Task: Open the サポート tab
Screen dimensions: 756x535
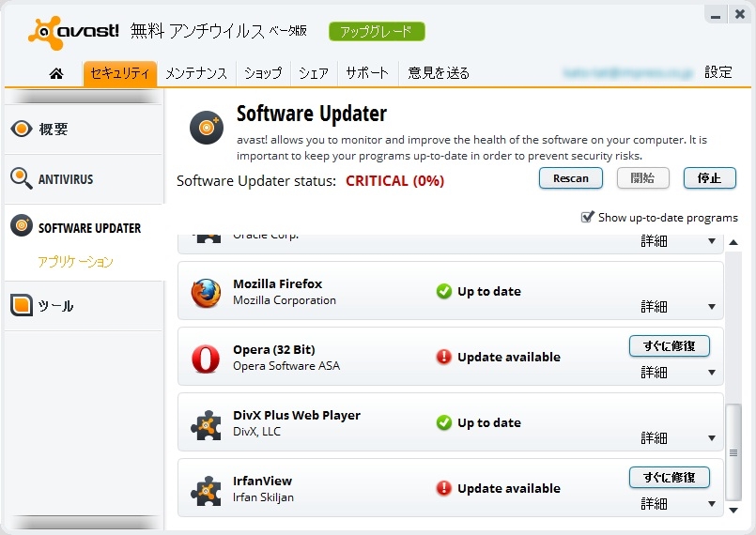Action: 367,73
